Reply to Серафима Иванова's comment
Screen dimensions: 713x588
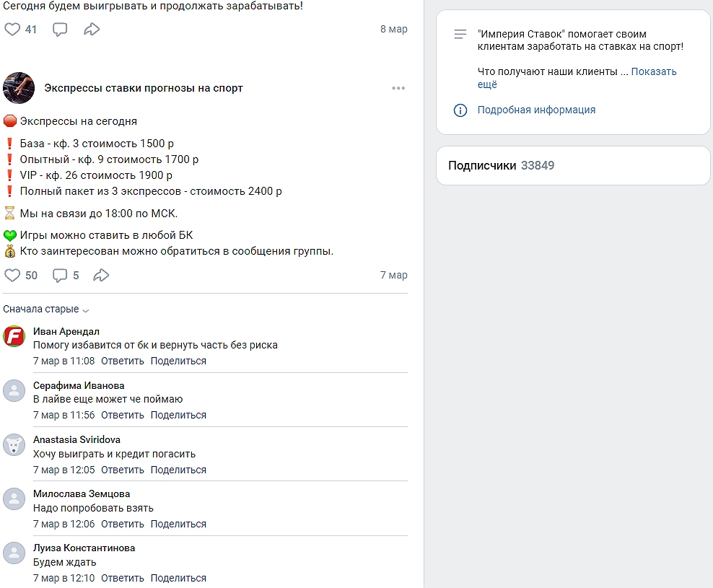tap(123, 415)
